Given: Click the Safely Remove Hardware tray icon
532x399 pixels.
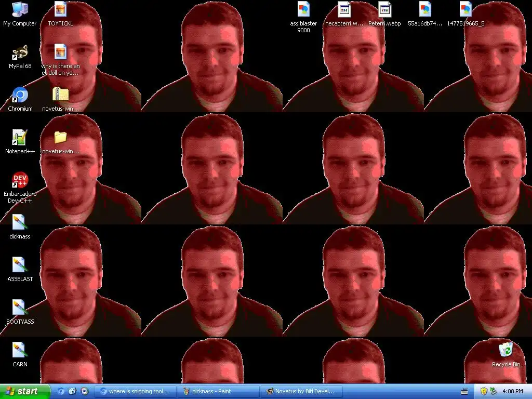Looking at the screenshot, I should click(493, 391).
